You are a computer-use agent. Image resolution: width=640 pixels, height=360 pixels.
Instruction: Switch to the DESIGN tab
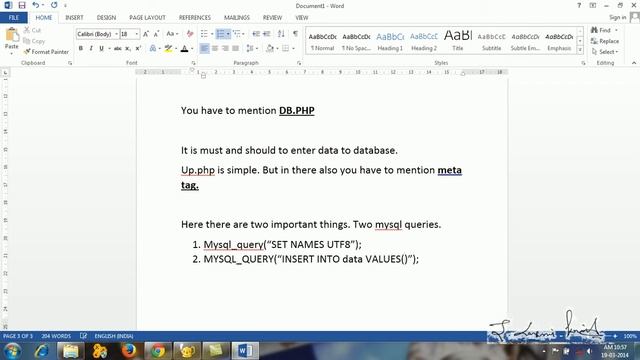coord(106,18)
